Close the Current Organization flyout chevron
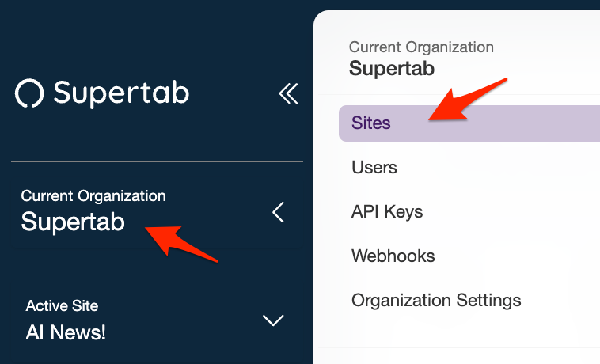 (x=279, y=212)
